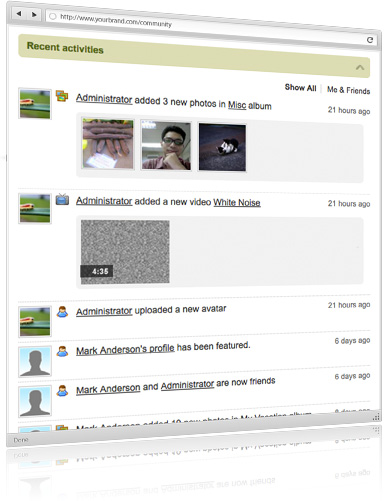The width and height of the screenshot is (387, 501).
Task: Click the photo album icon beside first activity
Action: [62, 96]
